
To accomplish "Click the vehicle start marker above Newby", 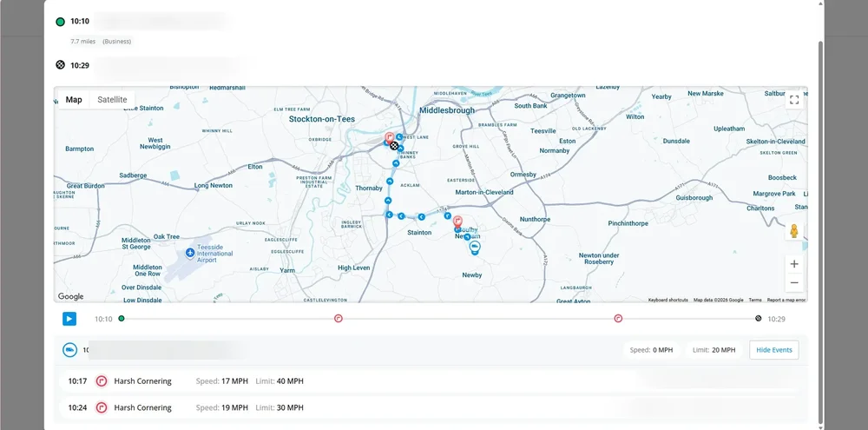I will (475, 248).
